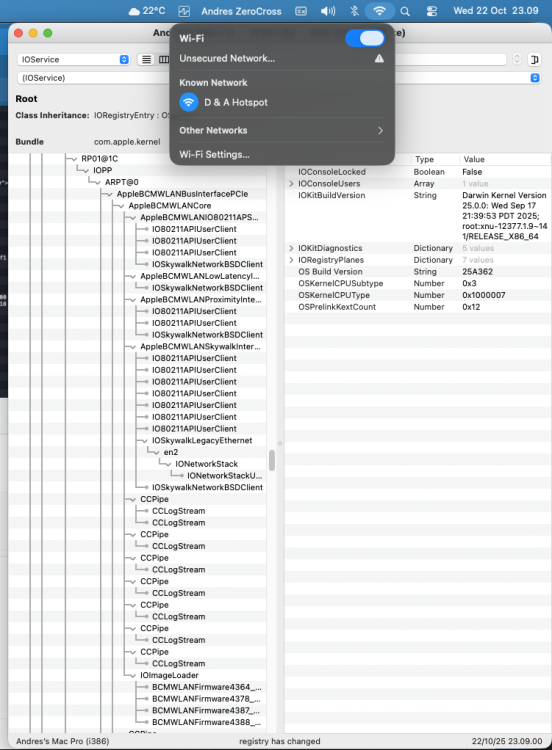Viewport: 552px width, 750px height.
Task: Select AppleBCMWLANSkywalkInter… tree row
Action: pos(200,346)
